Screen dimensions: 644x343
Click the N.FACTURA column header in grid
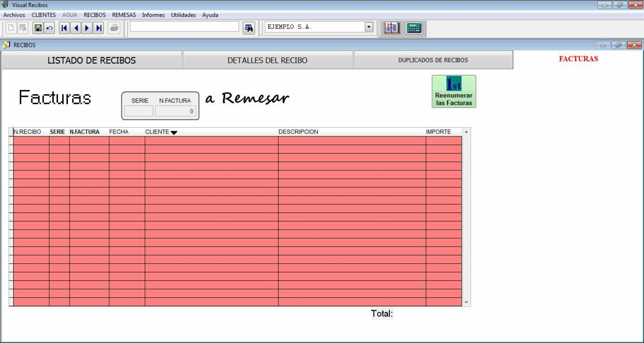click(89, 132)
